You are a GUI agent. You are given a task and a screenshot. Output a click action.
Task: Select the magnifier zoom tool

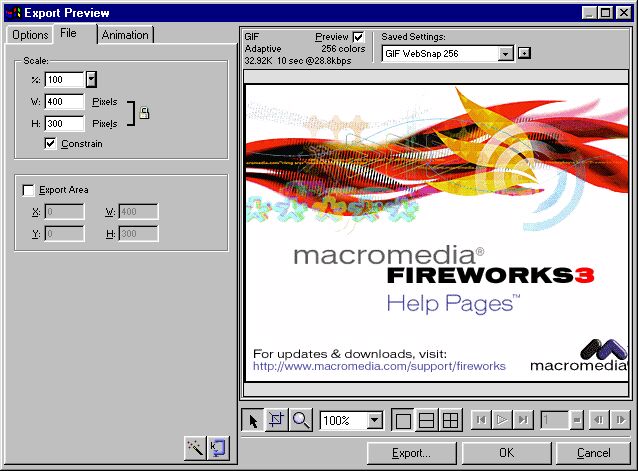(301, 420)
